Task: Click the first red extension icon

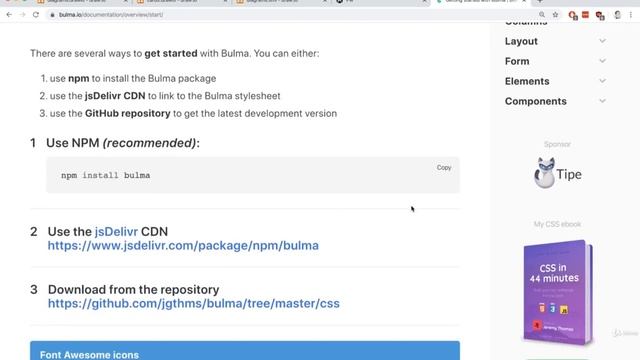Action: tap(573, 15)
